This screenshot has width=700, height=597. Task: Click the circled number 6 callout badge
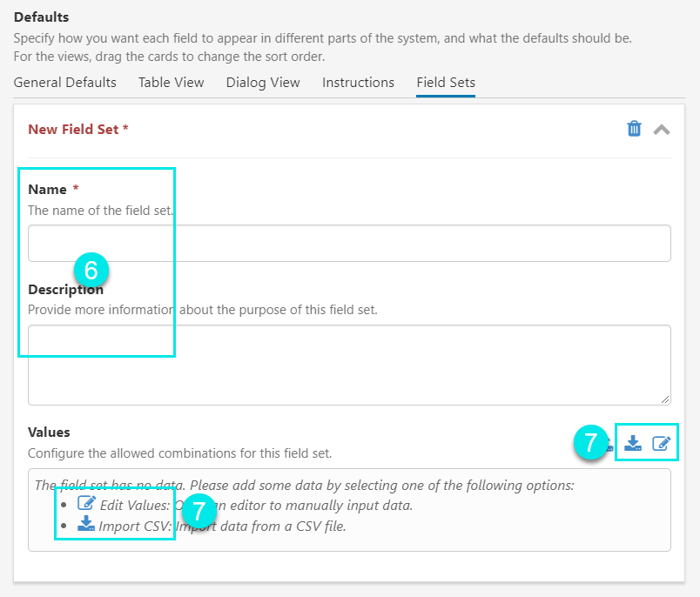(x=91, y=270)
